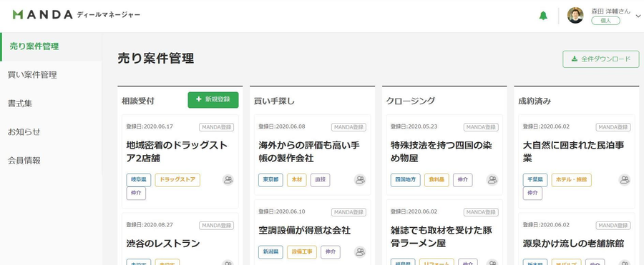Open members icon on 地域密着のドラッグストア card

click(228, 180)
